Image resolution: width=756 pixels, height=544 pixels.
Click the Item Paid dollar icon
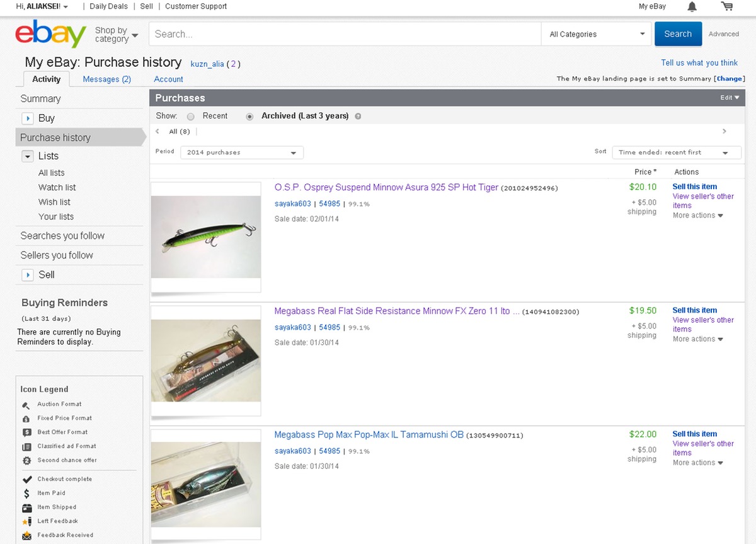pyautogui.click(x=26, y=494)
